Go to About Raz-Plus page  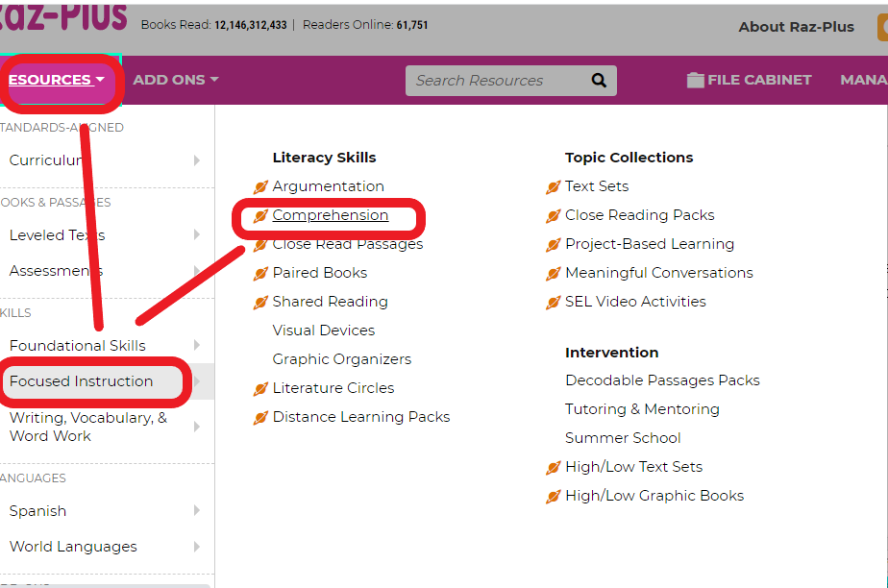coord(796,27)
